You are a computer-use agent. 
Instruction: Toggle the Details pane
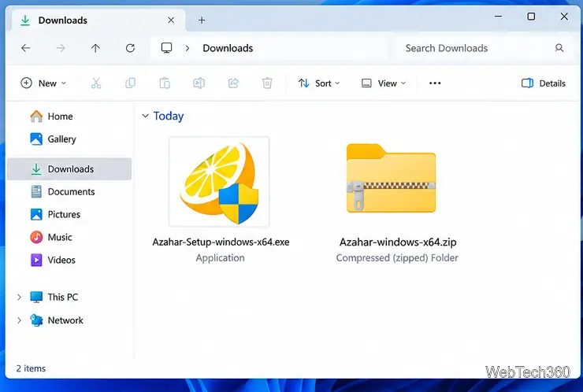tap(544, 83)
